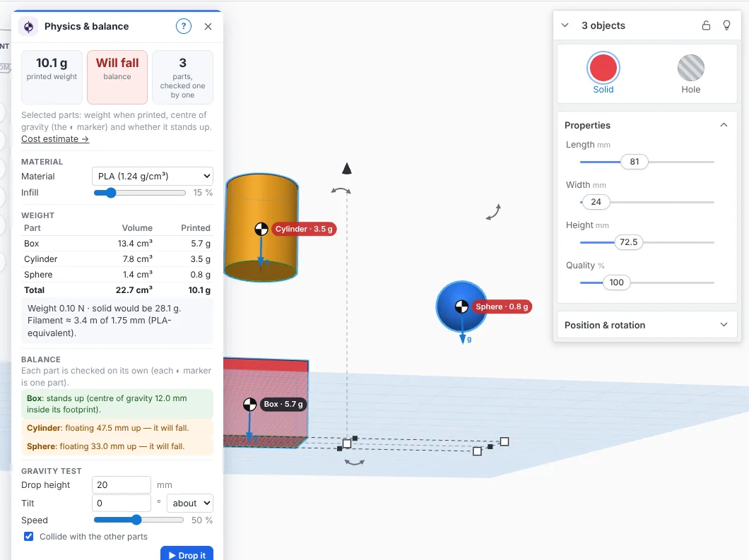This screenshot has width=749, height=560.
Task: Uncheck Collide with the other parts
Action: [x=29, y=536]
